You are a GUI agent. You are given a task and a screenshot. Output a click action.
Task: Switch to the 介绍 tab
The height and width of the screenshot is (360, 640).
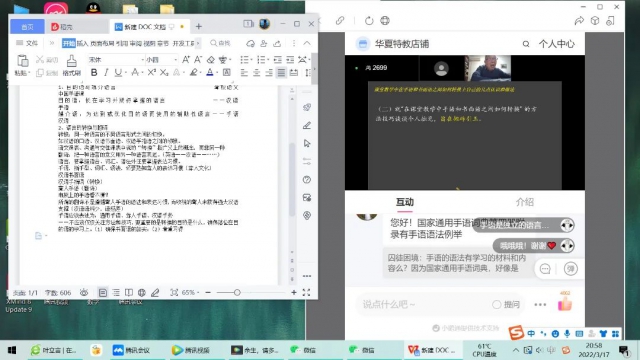tap(524, 202)
